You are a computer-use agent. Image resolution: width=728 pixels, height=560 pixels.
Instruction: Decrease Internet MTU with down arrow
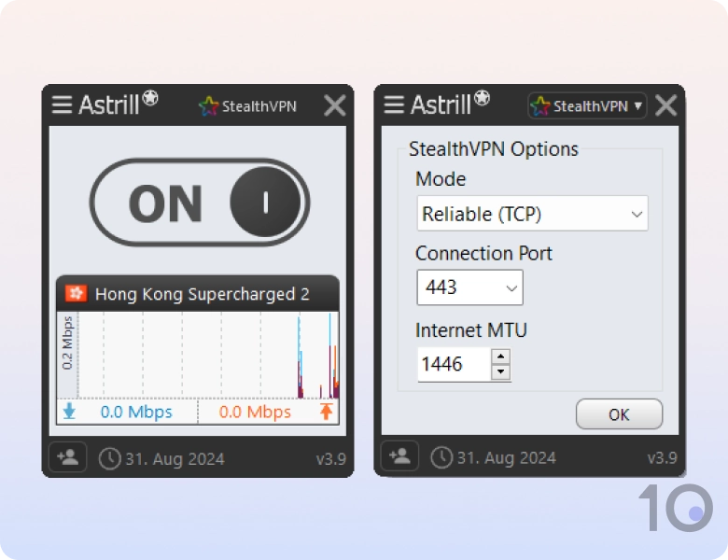click(x=501, y=371)
